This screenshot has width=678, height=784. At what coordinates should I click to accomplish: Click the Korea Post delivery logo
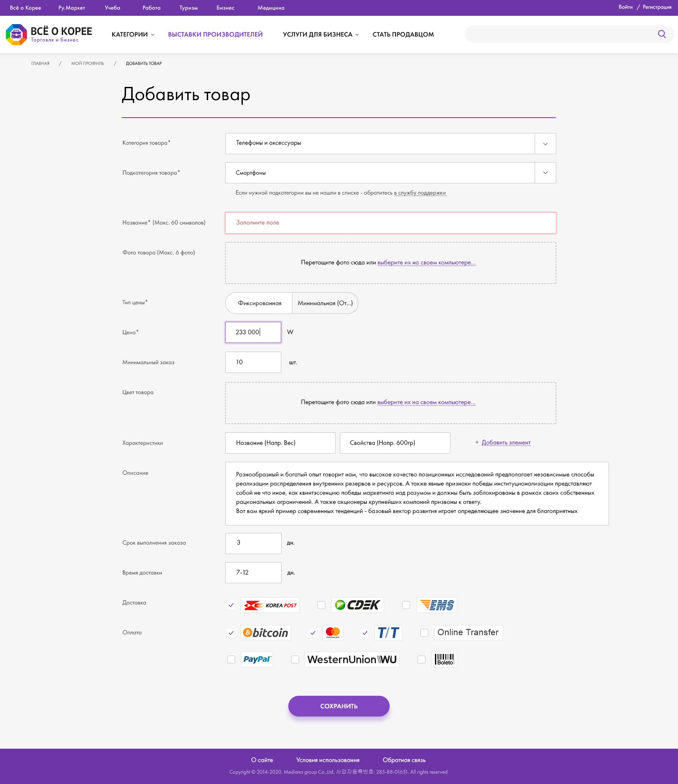click(270, 605)
